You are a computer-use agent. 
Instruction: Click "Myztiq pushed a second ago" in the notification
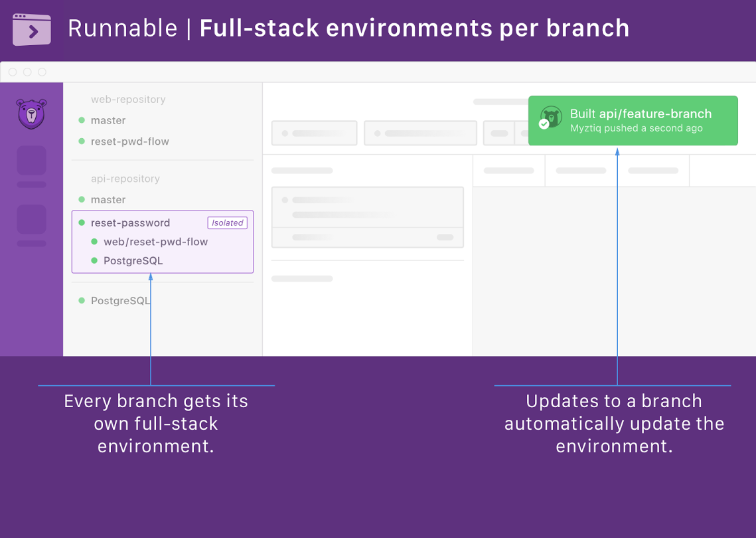pos(636,128)
